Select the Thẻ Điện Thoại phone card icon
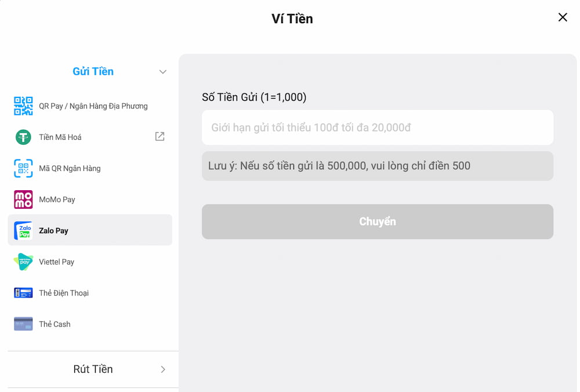 pyautogui.click(x=23, y=293)
